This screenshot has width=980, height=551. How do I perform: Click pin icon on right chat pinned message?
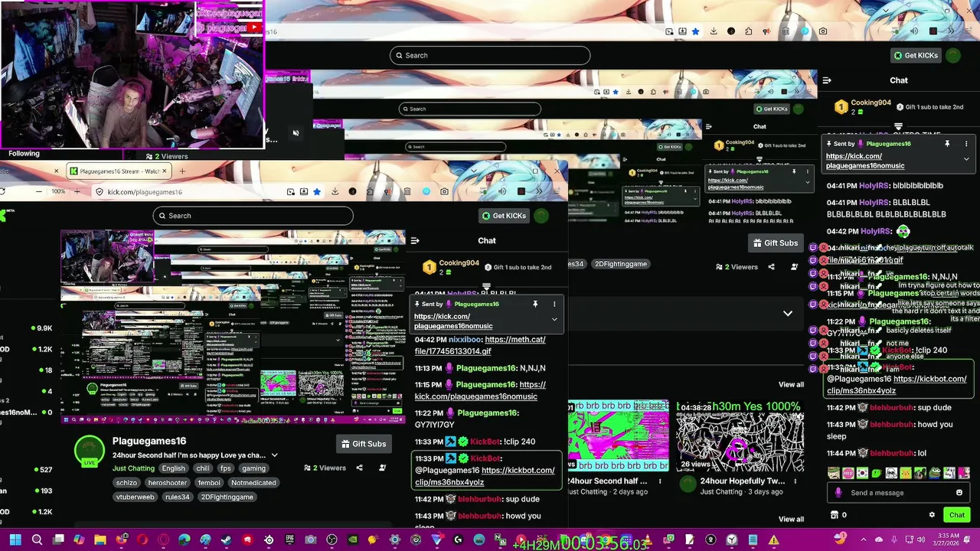[947, 144]
